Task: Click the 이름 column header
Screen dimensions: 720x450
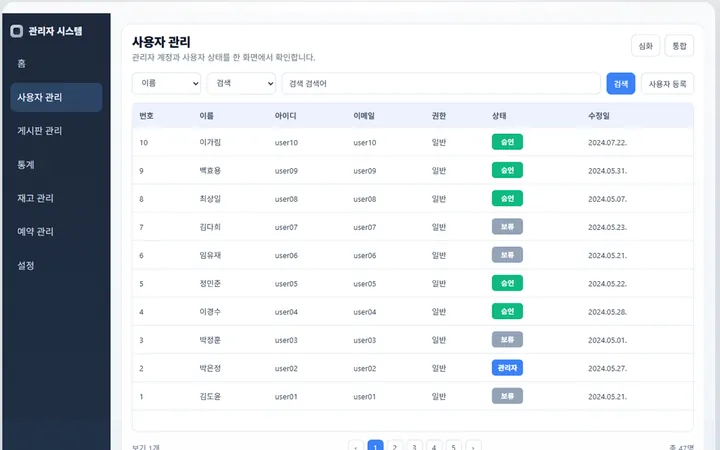Action: pyautogui.click(x=207, y=116)
